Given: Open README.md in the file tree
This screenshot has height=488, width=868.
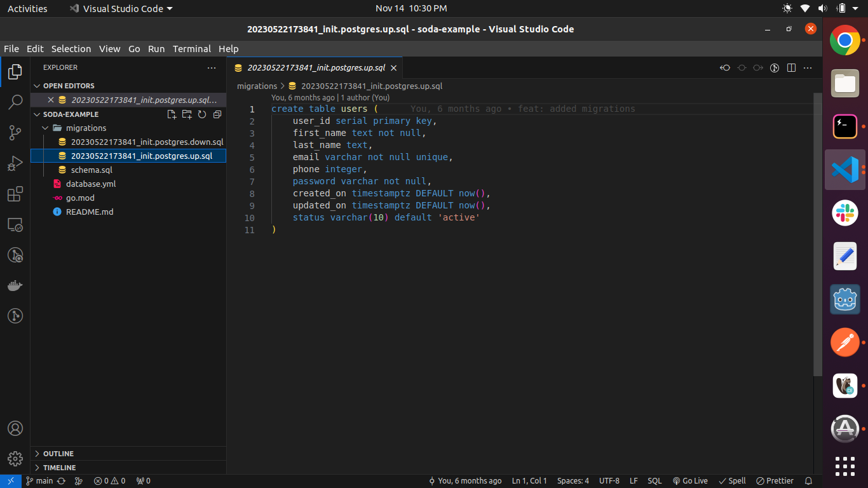Looking at the screenshot, I should 128,212.
